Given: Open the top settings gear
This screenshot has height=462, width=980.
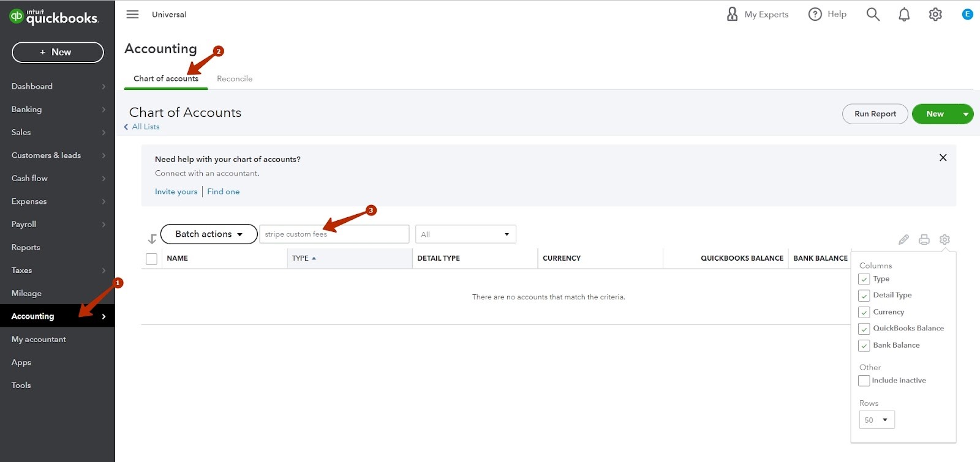Looking at the screenshot, I should pyautogui.click(x=935, y=14).
